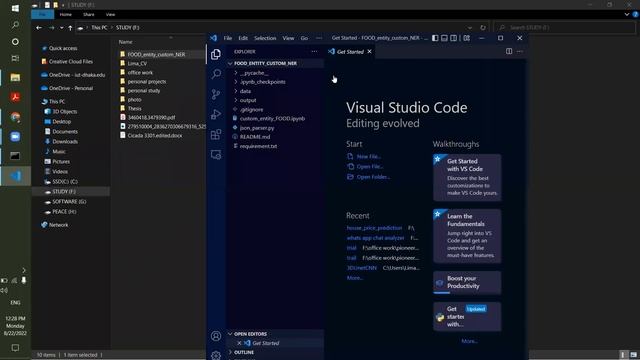Open the Search view in VS Code activity bar
The height and width of the screenshot is (360, 640).
216,74
